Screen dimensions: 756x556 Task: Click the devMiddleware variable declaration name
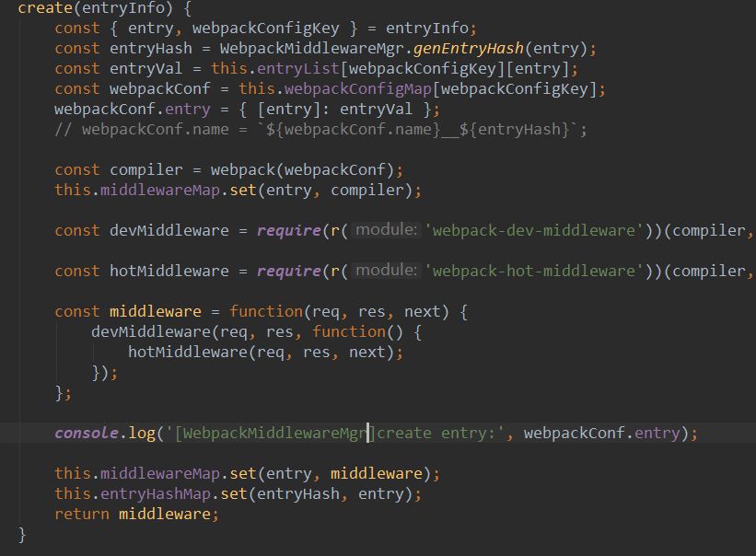coord(169,230)
